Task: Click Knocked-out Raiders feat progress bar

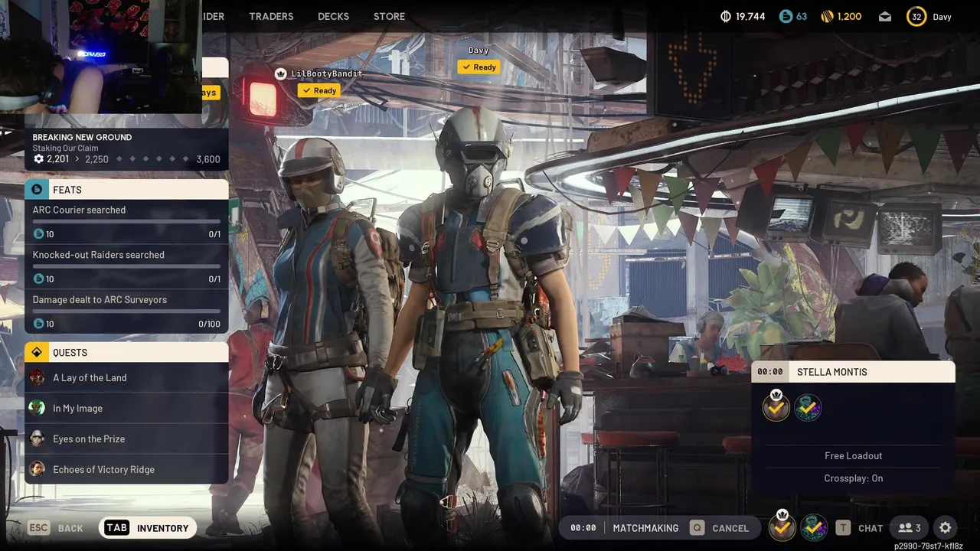Action: tap(126, 266)
